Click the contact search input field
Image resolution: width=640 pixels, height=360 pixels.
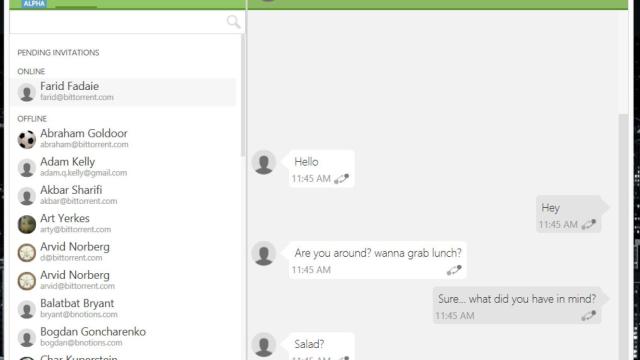[118, 22]
